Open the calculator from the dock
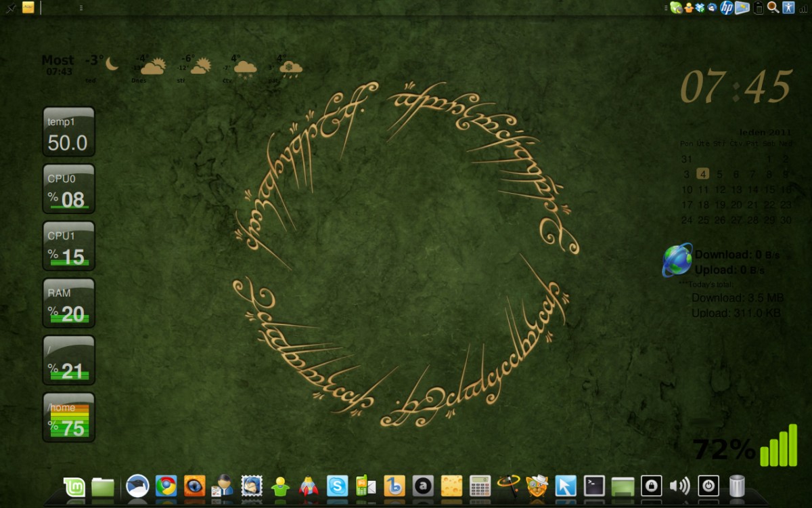The width and height of the screenshot is (812, 508). pyautogui.click(x=480, y=486)
